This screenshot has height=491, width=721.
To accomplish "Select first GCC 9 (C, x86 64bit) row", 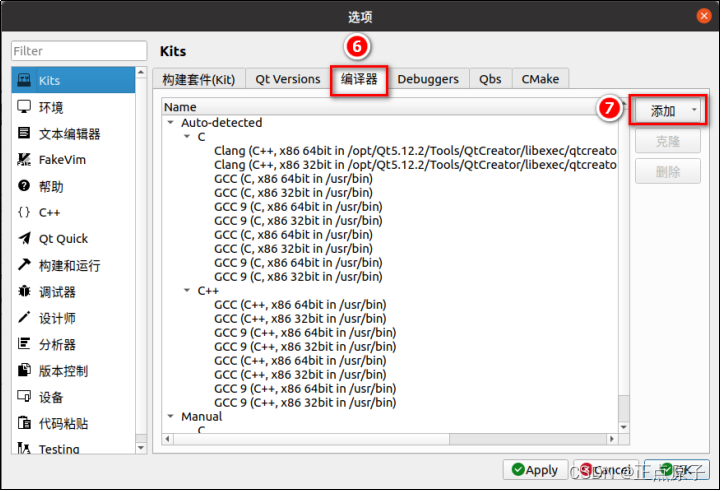I will click(298, 207).
